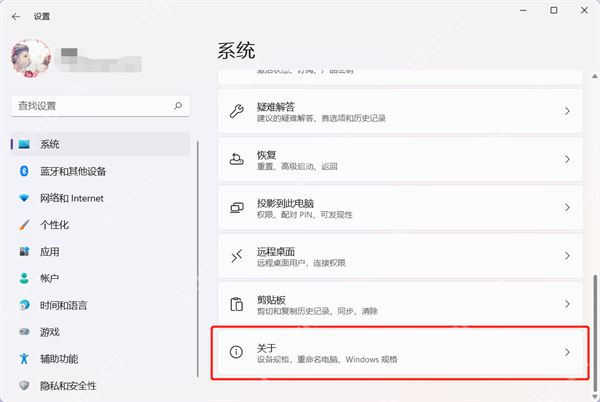Click the recovery icon for 恢复
600x402 pixels.
236,159
